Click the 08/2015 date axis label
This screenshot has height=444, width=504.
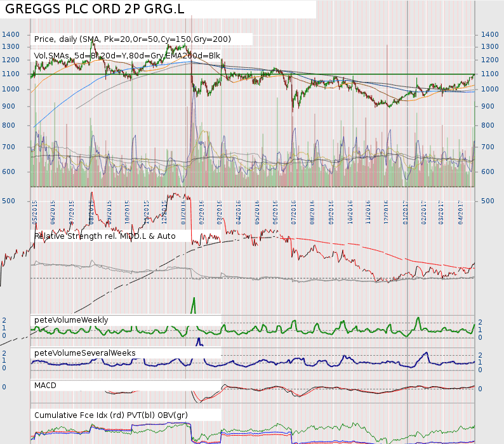click(91, 212)
